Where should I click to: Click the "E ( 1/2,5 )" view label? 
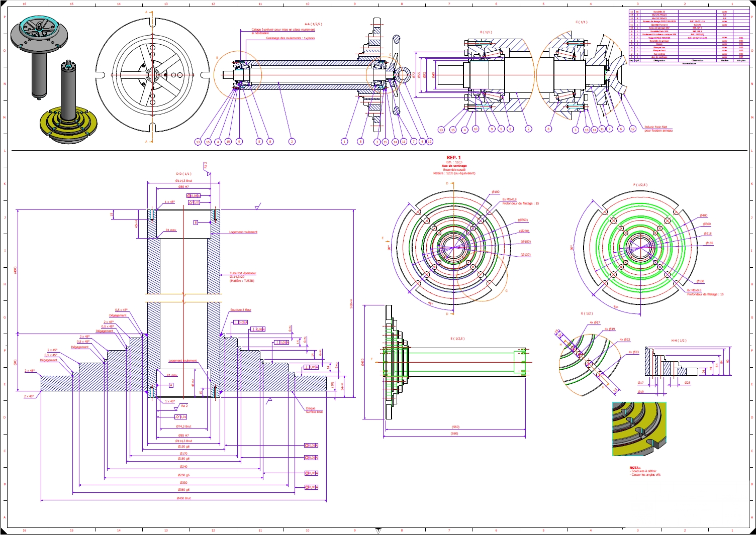pyautogui.click(x=458, y=339)
